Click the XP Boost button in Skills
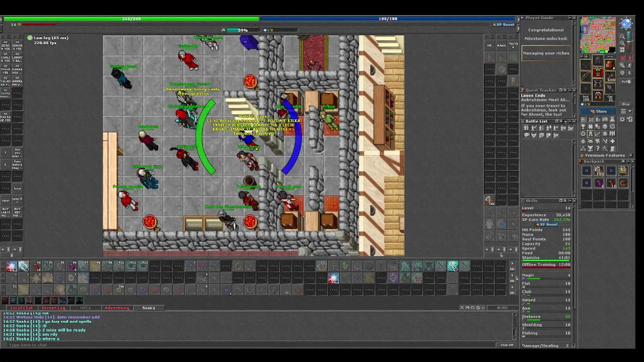Viewport: 644px width, 362px height. pos(546,224)
